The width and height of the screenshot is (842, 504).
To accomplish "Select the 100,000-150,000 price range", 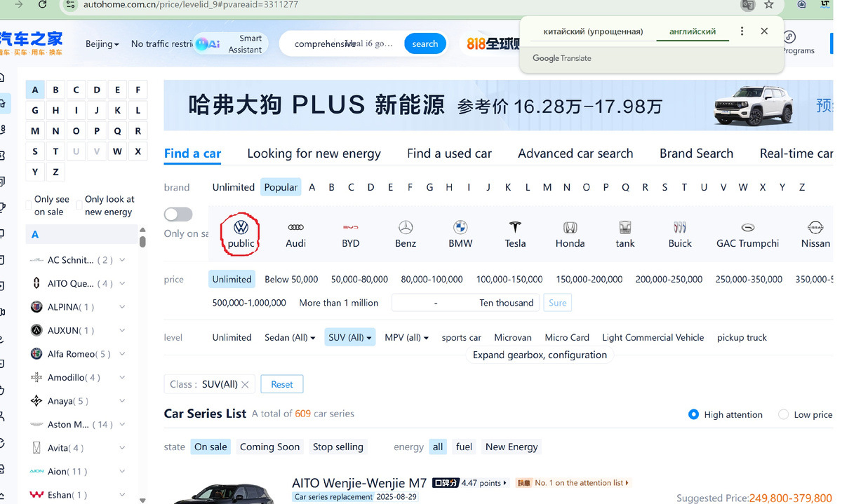I will pyautogui.click(x=509, y=279).
